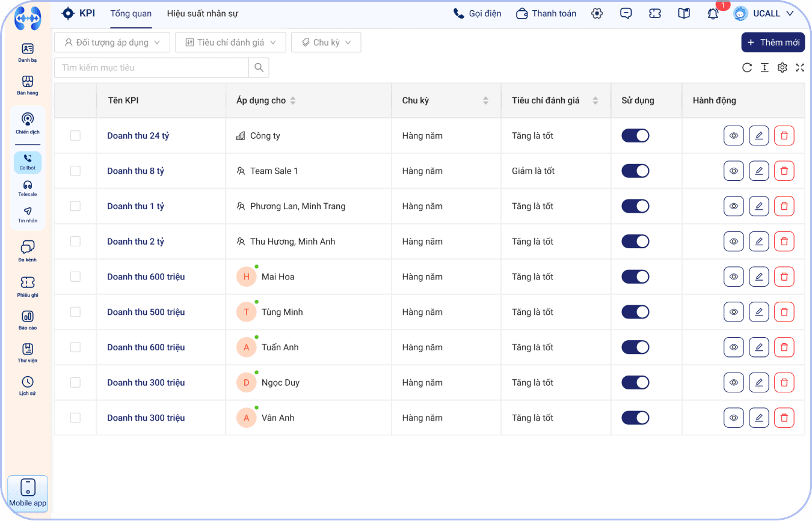Click Gọi điện phone call button
Image resolution: width=812 pixels, height=521 pixels.
point(477,13)
